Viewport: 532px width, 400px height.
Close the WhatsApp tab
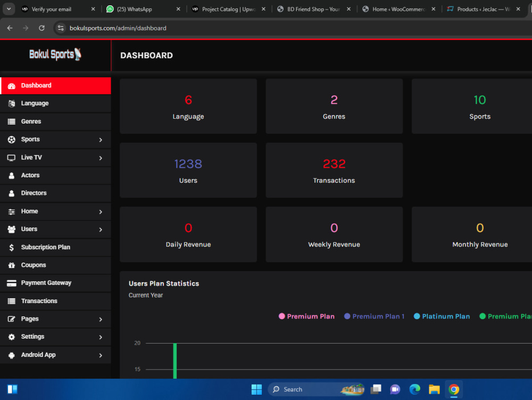tap(178, 9)
